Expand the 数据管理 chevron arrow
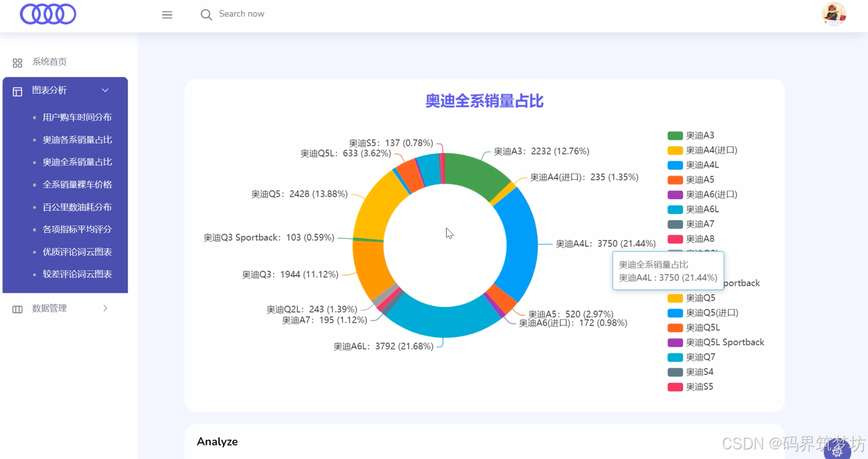Screen dimensions: 868x459 (x=105, y=308)
